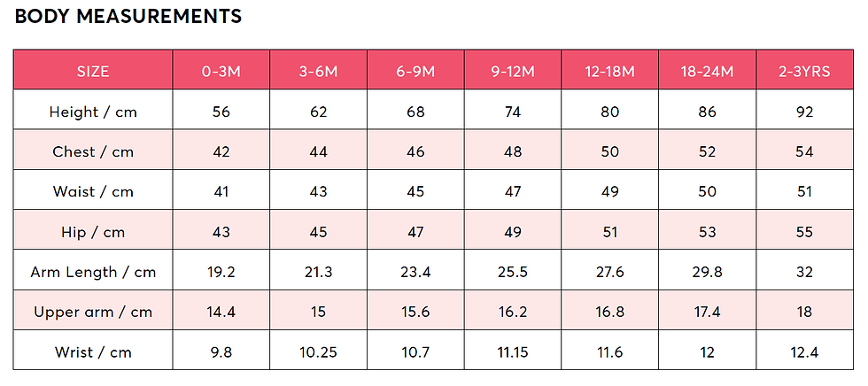Select the 12-18M column header
This screenshot has width=868, height=386.
(x=610, y=70)
